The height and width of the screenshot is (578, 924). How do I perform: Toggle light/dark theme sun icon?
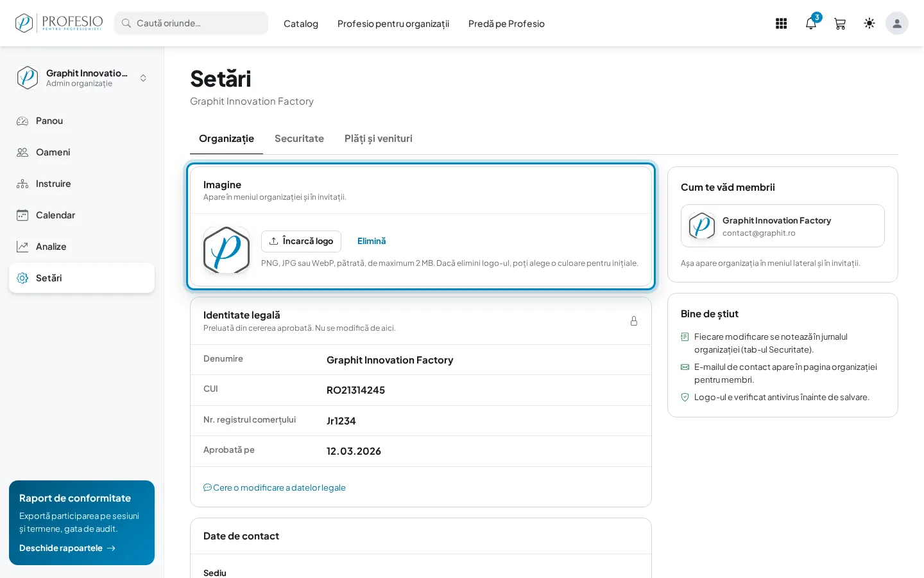[869, 24]
